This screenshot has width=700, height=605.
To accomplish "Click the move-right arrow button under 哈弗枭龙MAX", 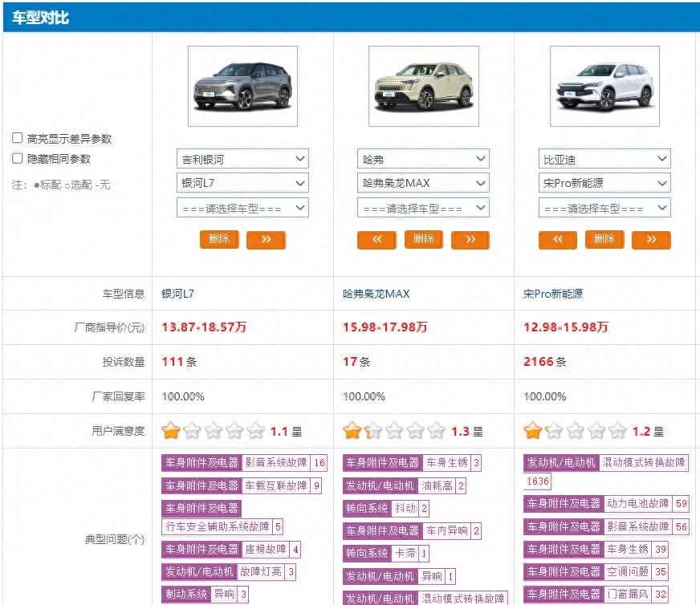I will point(470,239).
